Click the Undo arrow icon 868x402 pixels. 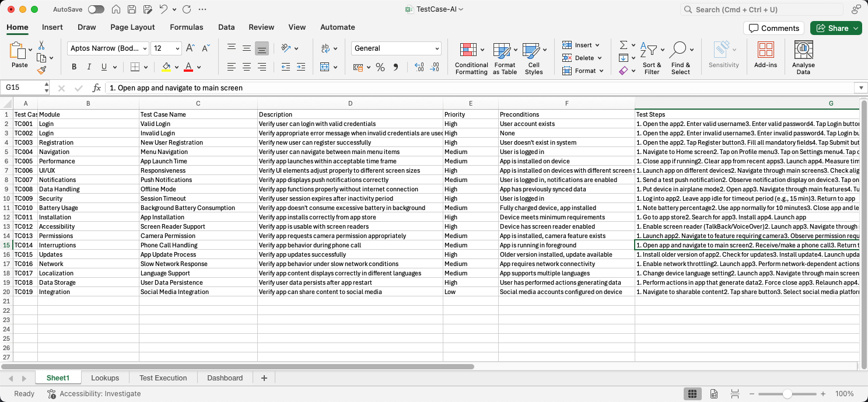click(164, 9)
